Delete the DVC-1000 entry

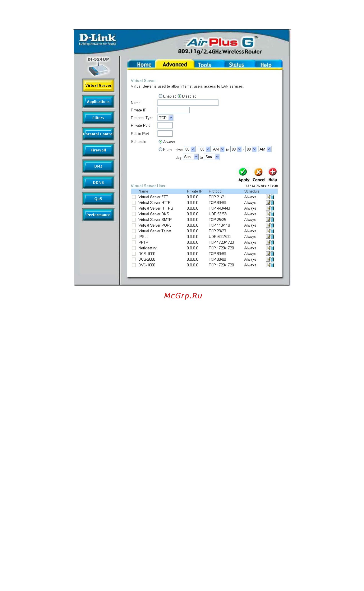(272, 265)
